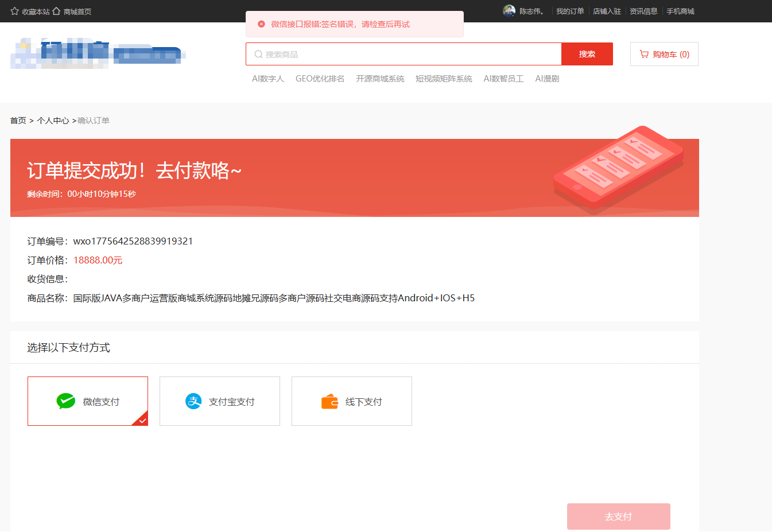This screenshot has width=772, height=532.
Task: Go to 个人中心 in the breadcrumb
Action: (53, 121)
